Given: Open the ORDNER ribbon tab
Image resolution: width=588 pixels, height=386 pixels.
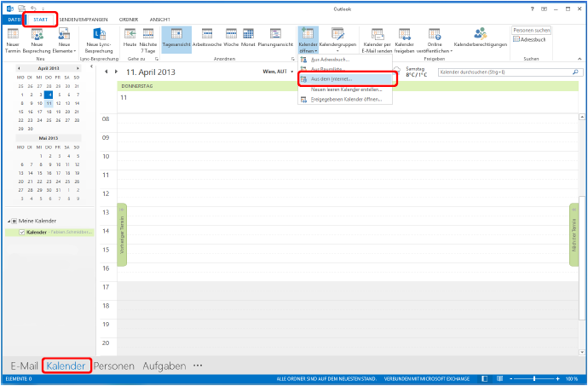Looking at the screenshot, I should (129, 20).
